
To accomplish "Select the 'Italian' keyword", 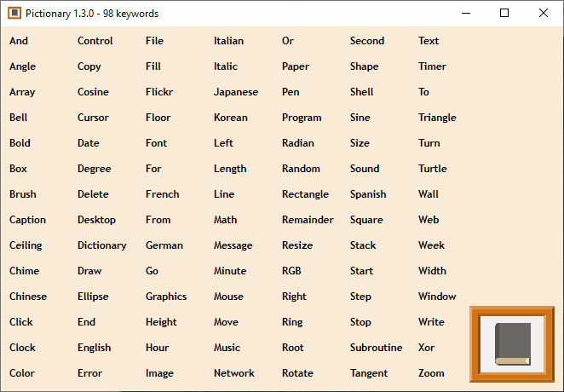I will pyautogui.click(x=229, y=41).
